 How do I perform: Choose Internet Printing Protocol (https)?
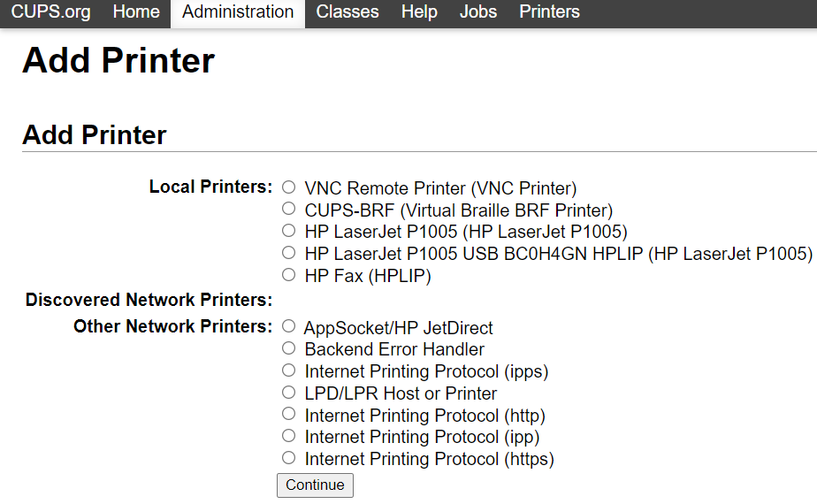(288, 458)
